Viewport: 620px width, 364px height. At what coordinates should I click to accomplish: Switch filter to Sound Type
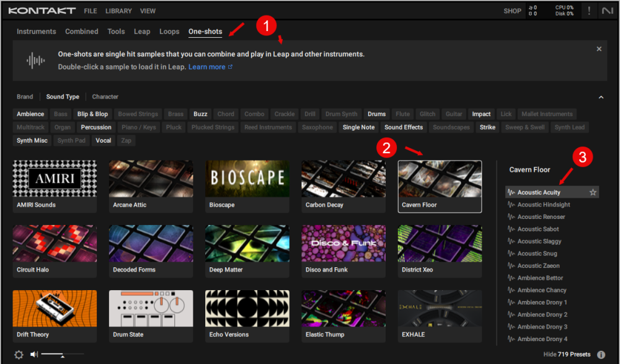[x=63, y=97]
